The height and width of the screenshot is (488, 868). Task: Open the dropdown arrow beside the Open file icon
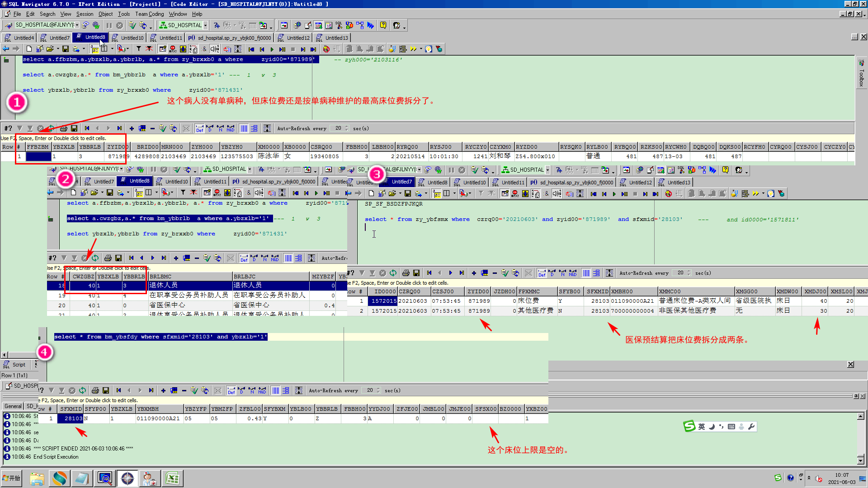pyautogui.click(x=58, y=49)
